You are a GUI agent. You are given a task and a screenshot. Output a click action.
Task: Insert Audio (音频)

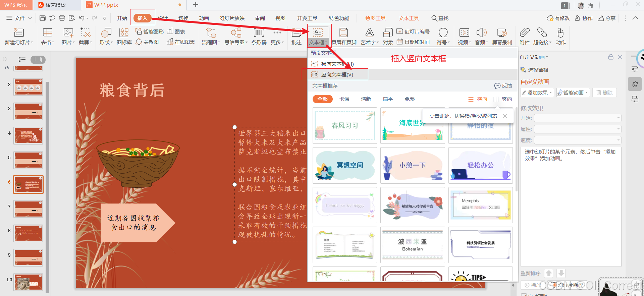coord(481,36)
